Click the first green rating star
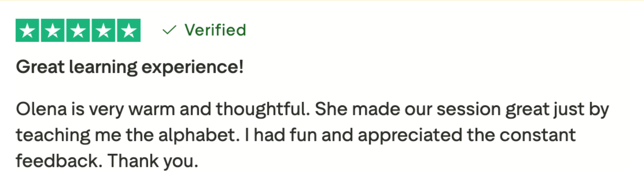This screenshot has width=644, height=171. [x=27, y=30]
